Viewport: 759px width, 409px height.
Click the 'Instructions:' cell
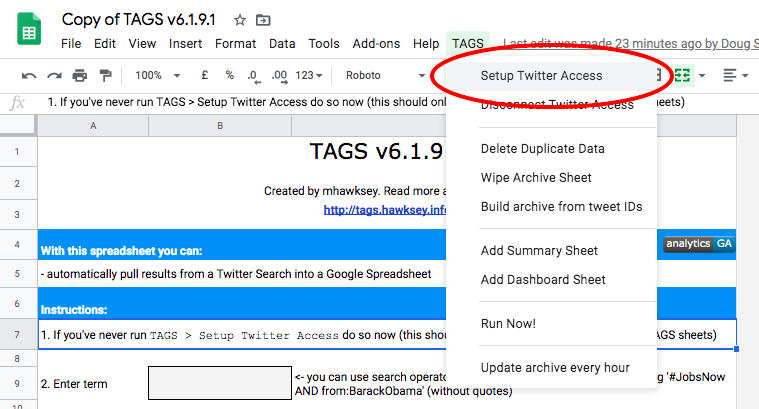click(x=242, y=303)
